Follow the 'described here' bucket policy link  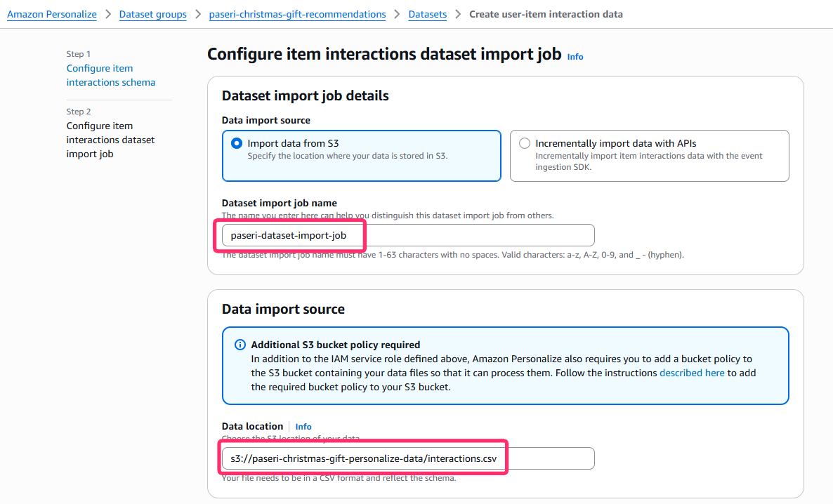click(x=692, y=373)
